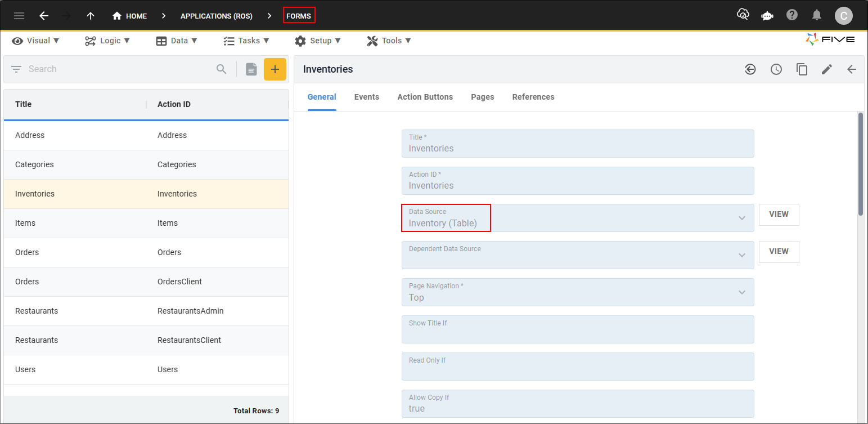The image size is (868, 424).
Task: View notifications bell
Action: click(817, 15)
